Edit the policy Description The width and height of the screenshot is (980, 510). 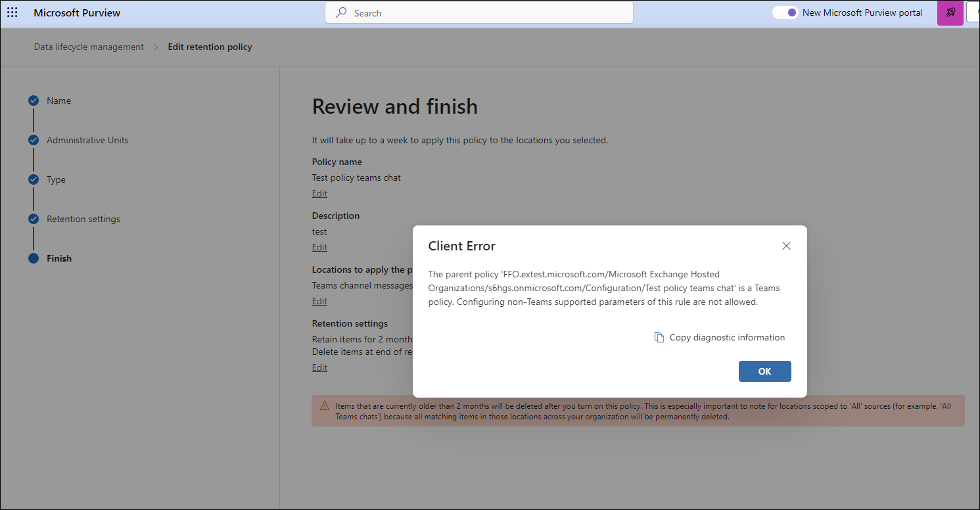pyautogui.click(x=319, y=246)
